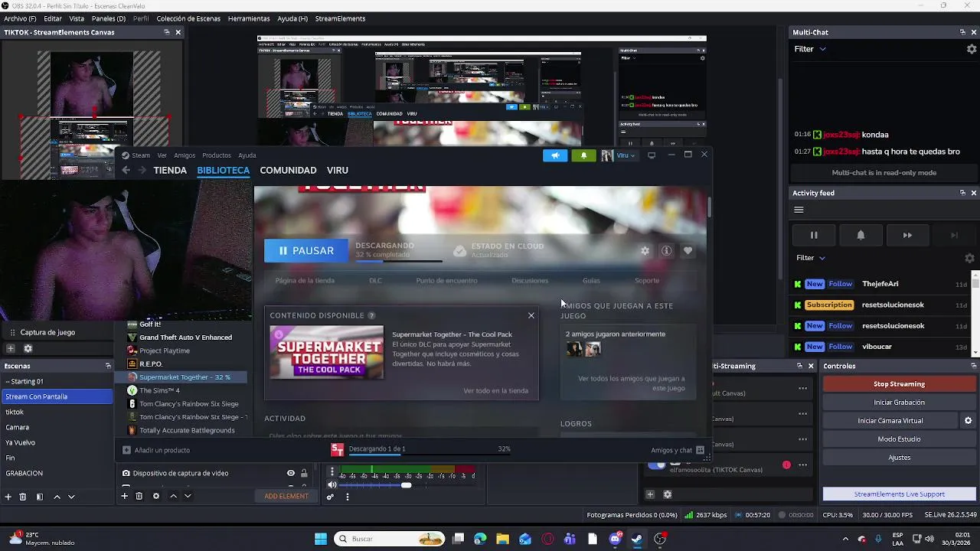Open game settings gear in Steam

[645, 251]
